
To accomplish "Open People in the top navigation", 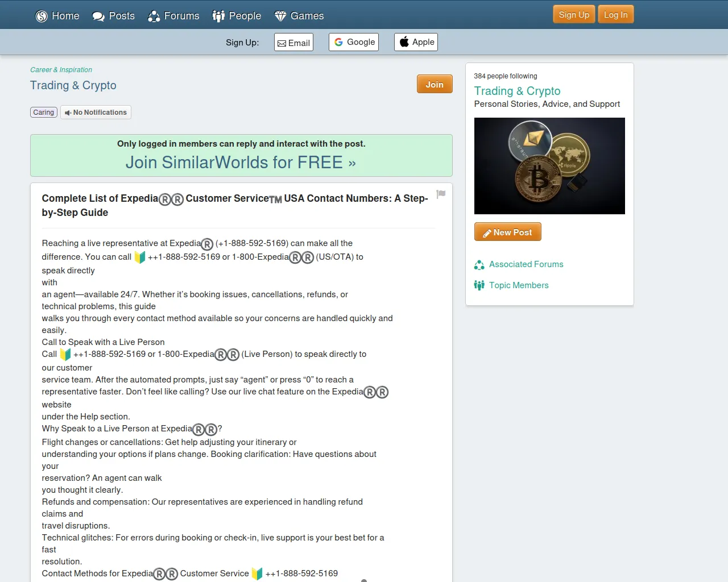I will [237, 16].
